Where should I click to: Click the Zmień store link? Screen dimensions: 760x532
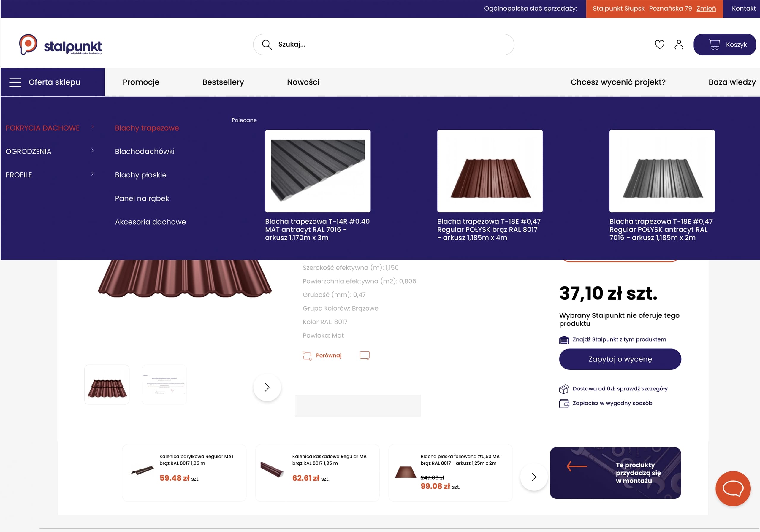click(706, 9)
